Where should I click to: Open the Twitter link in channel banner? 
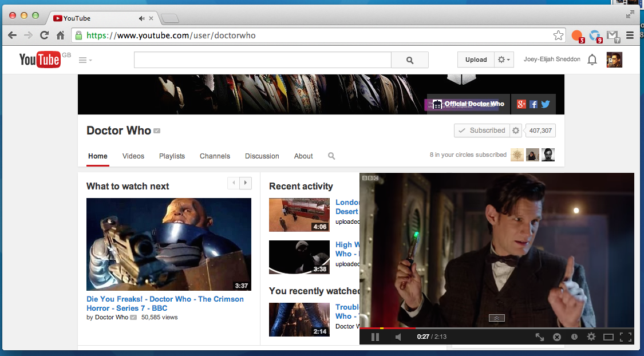(545, 104)
